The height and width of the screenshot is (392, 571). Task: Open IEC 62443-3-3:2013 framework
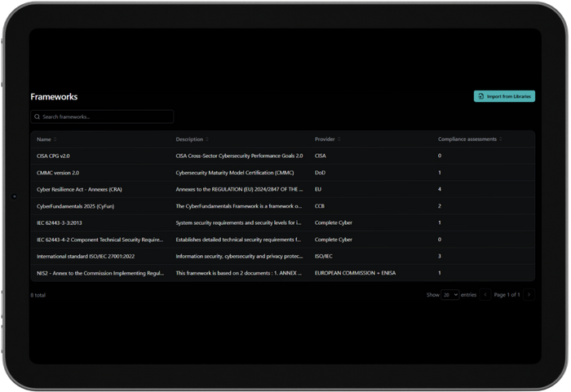click(60, 222)
